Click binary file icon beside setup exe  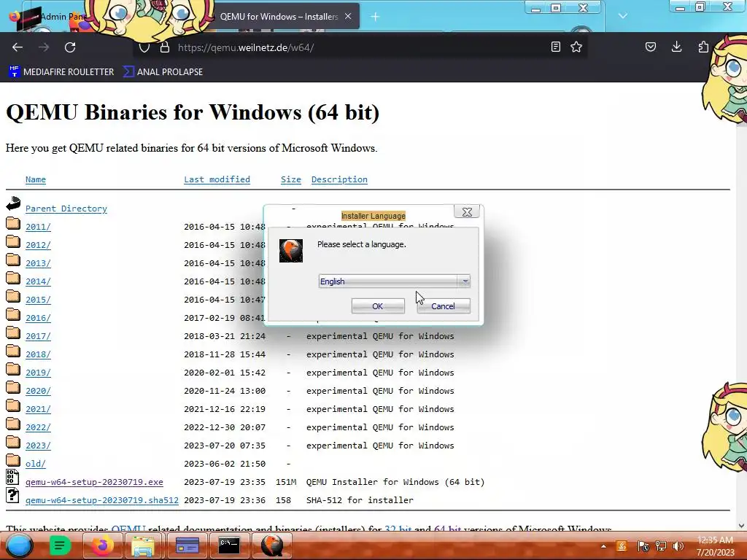[x=12, y=477]
